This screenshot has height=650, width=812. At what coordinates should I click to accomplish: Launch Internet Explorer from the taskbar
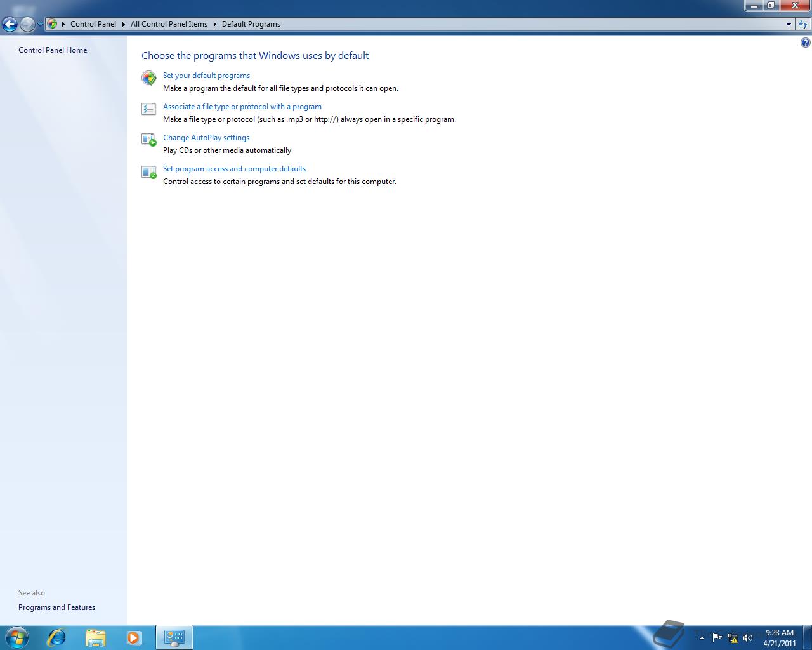click(x=56, y=637)
